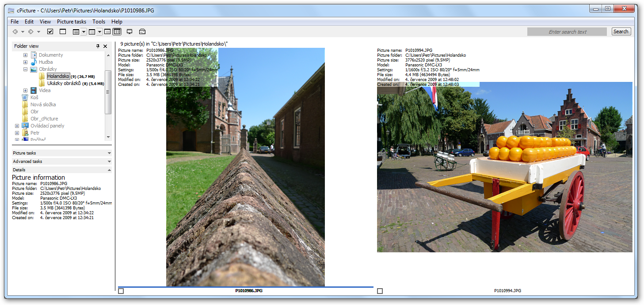The width and height of the screenshot is (644, 305).
Task: Select the Ukázky obrázků folder
Action: (x=64, y=83)
